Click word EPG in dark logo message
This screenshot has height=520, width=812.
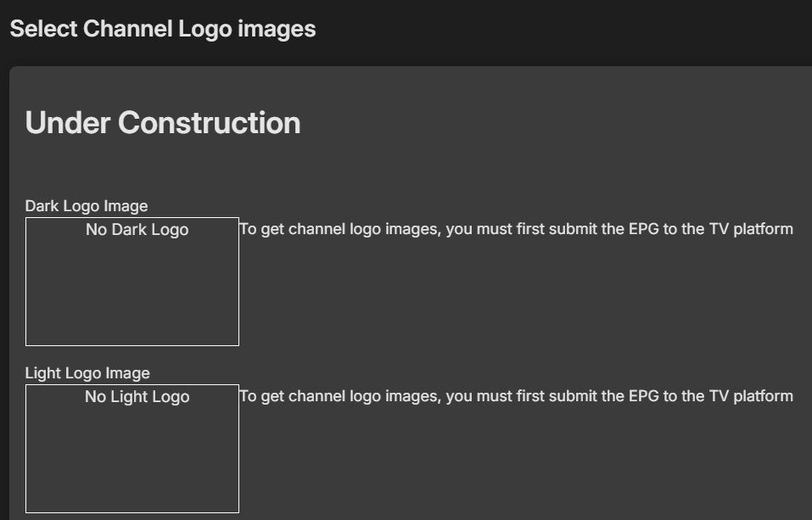pyautogui.click(x=643, y=229)
